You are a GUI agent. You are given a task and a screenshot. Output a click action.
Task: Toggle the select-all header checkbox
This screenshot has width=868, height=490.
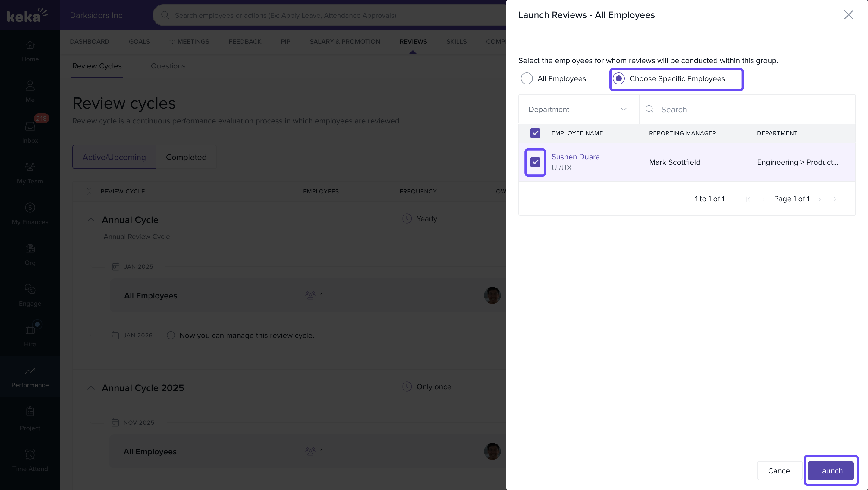[535, 133]
